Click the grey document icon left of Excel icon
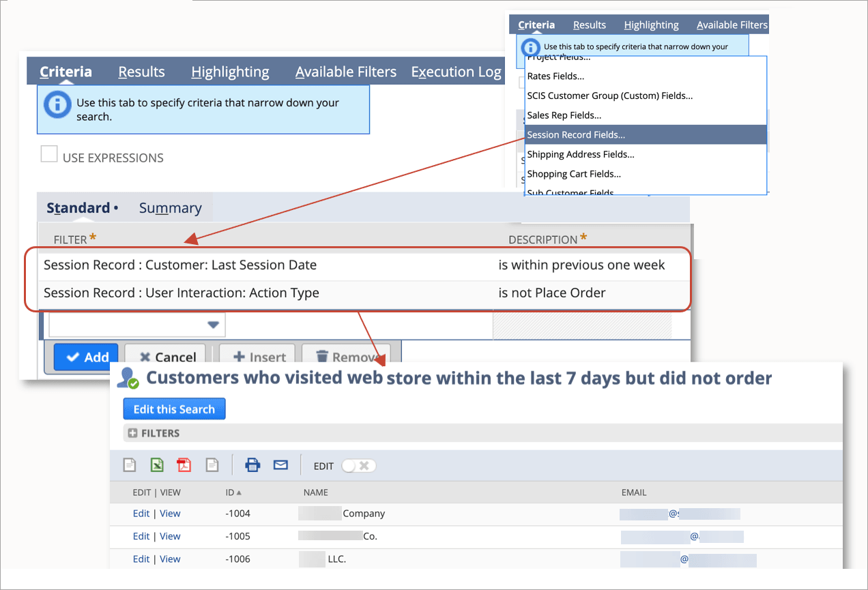Viewport: 868px width, 590px height. 130,465
